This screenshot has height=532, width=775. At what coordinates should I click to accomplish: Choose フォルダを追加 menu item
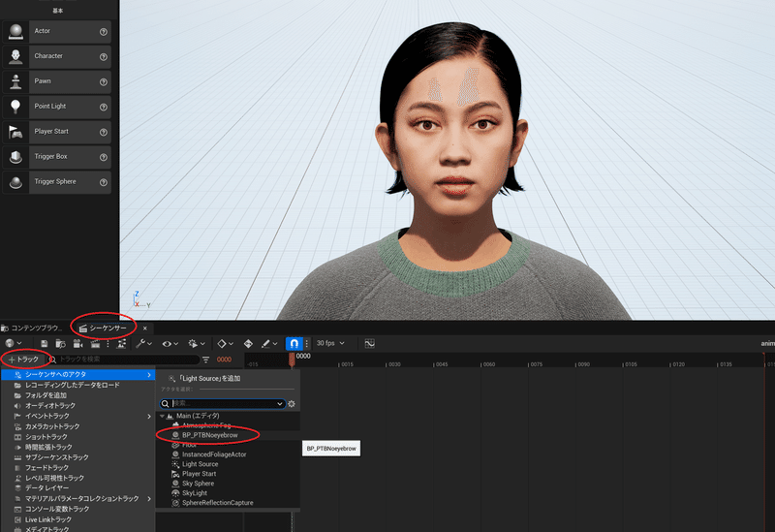click(78, 395)
